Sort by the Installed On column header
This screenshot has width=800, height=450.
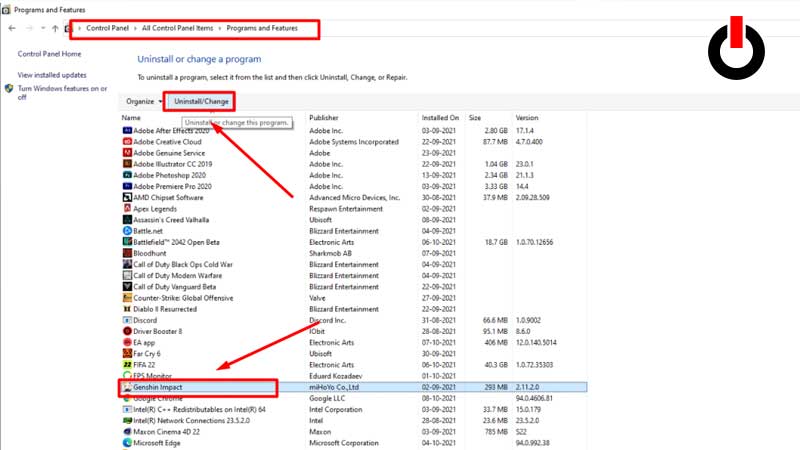[440, 118]
